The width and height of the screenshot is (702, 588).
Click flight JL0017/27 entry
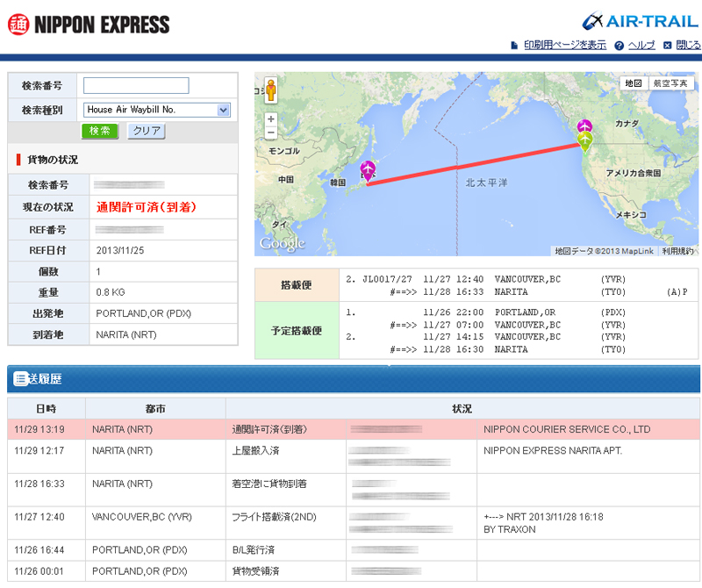[387, 279]
